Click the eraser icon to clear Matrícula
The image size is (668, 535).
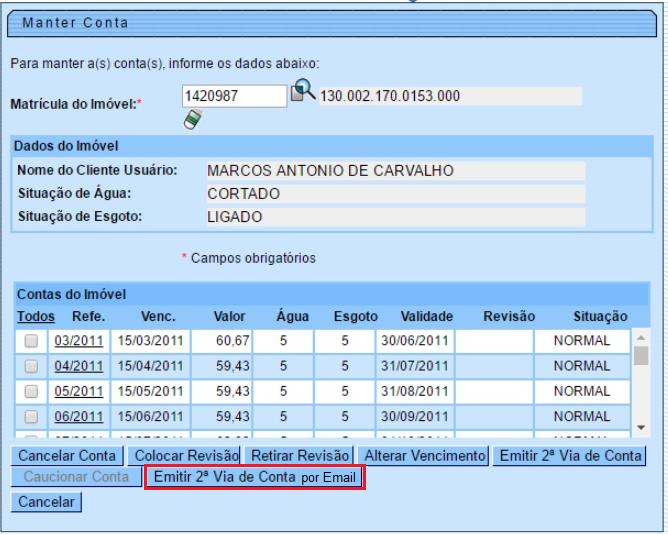point(193,120)
